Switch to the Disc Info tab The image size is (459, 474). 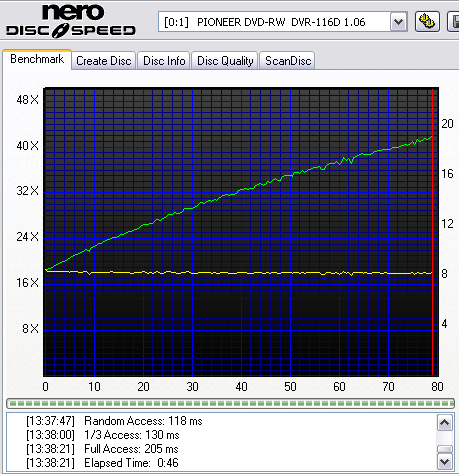[164, 61]
